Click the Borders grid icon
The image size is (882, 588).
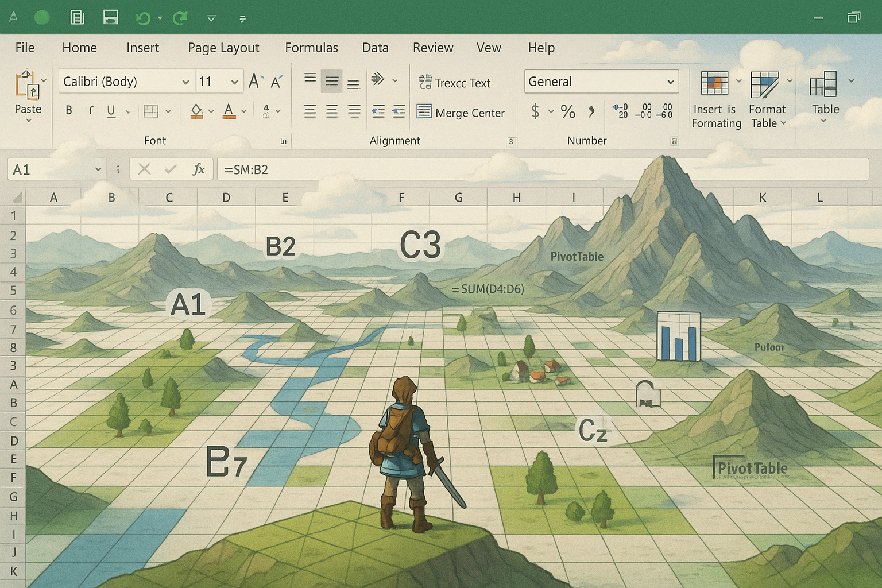(151, 111)
